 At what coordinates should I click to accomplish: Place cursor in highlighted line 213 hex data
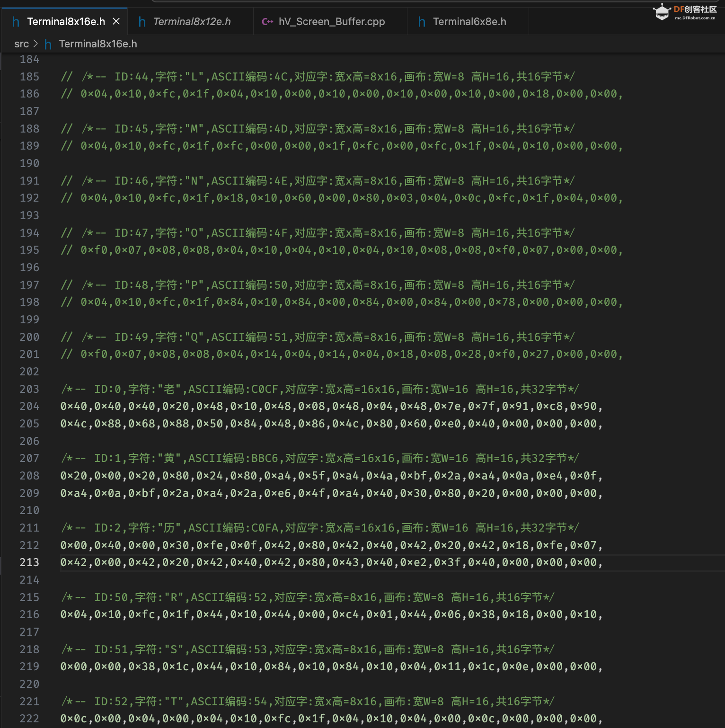(332, 562)
